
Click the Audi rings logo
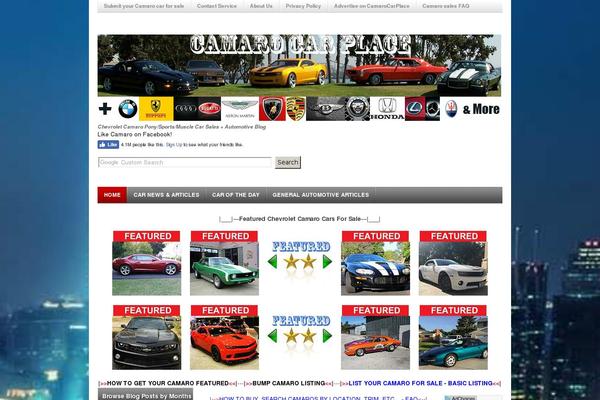186,109
